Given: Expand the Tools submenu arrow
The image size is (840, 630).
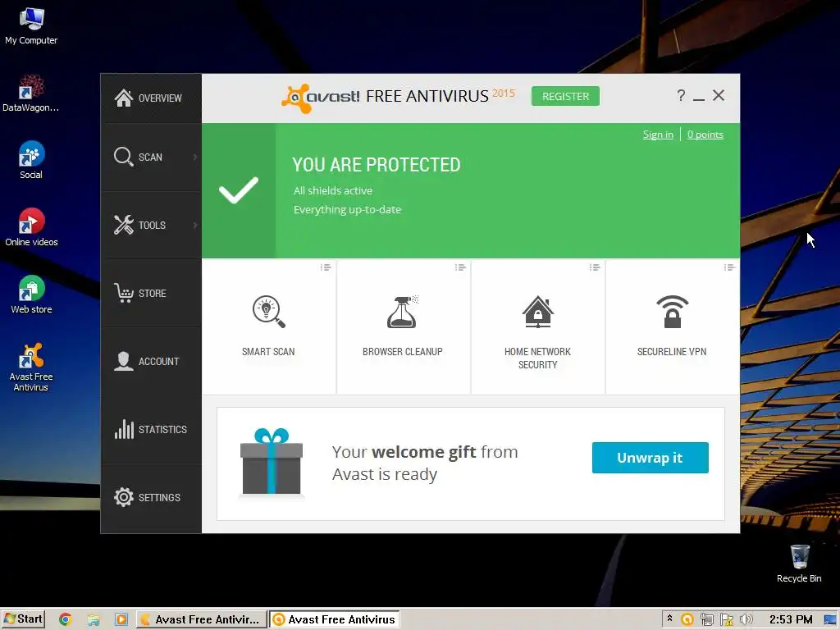Looking at the screenshot, I should click(195, 225).
